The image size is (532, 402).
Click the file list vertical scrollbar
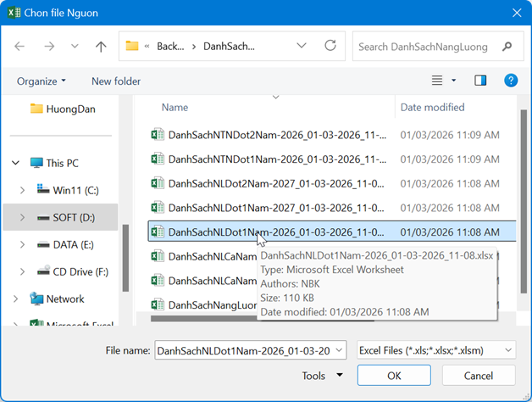click(524, 201)
